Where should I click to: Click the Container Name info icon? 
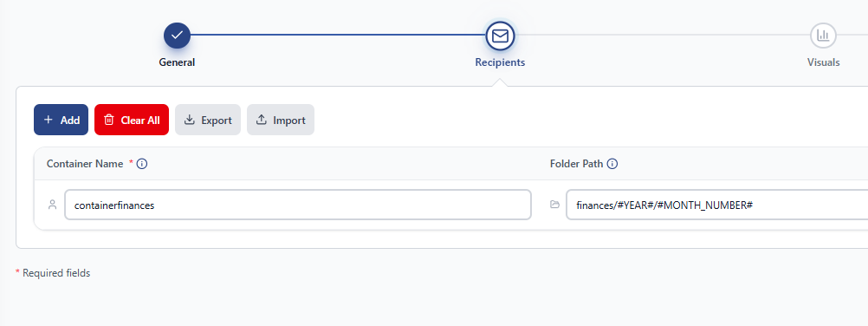pyautogui.click(x=142, y=164)
